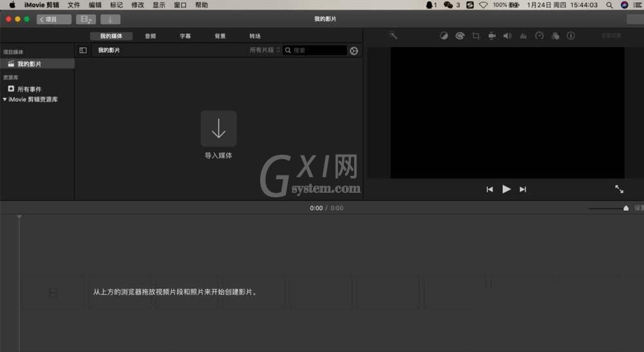The width and height of the screenshot is (644, 352).
Task: Go back to Projects (项目)
Action: coord(54,19)
